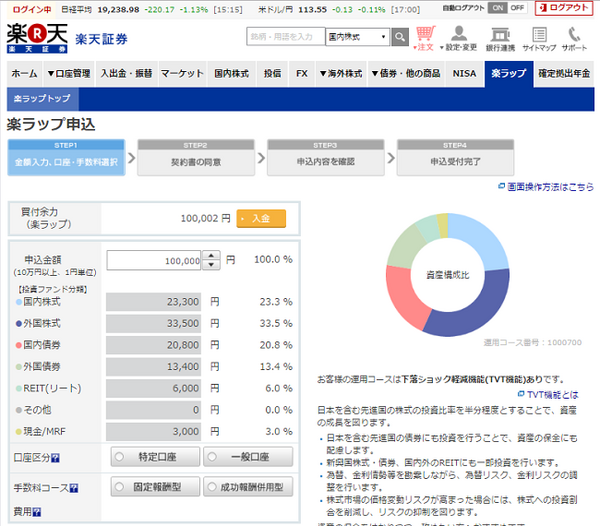Viewport: 600px width, 526px height.
Task: Open TVT機能とは link
Action: point(553,394)
